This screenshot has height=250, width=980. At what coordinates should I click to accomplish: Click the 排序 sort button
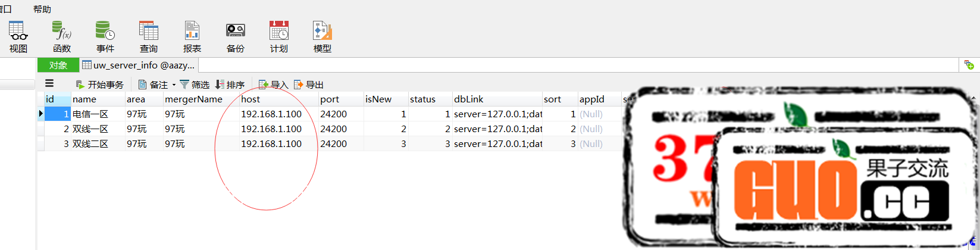point(230,85)
